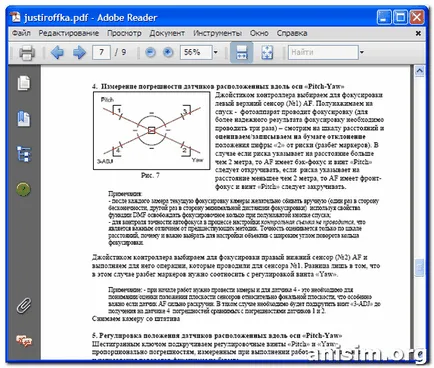Click the vertical scrollbar thumb
The height and width of the screenshot is (368, 434).
click(419, 267)
